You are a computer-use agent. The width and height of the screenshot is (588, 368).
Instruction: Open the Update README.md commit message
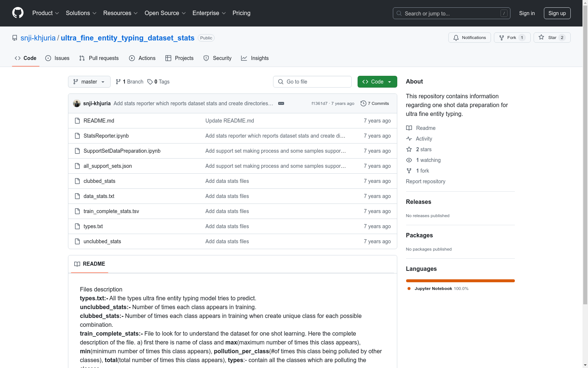point(230,121)
